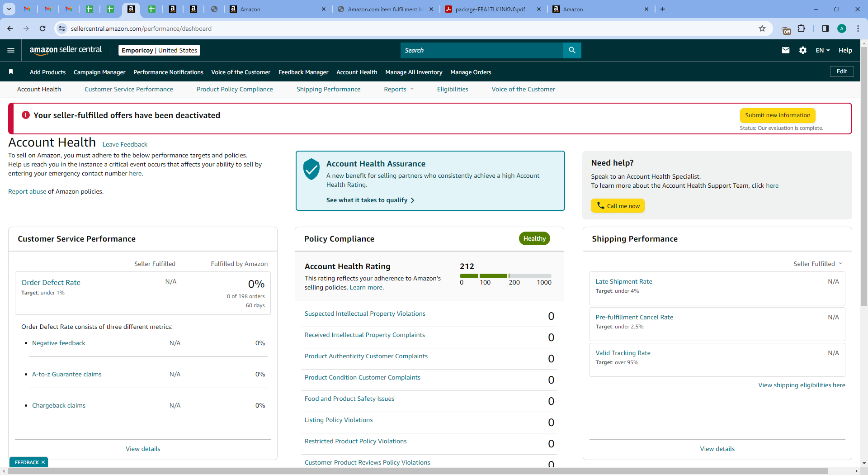This screenshot has width=868, height=475.
Task: Click the Edit button in the navigation bar
Action: point(842,71)
